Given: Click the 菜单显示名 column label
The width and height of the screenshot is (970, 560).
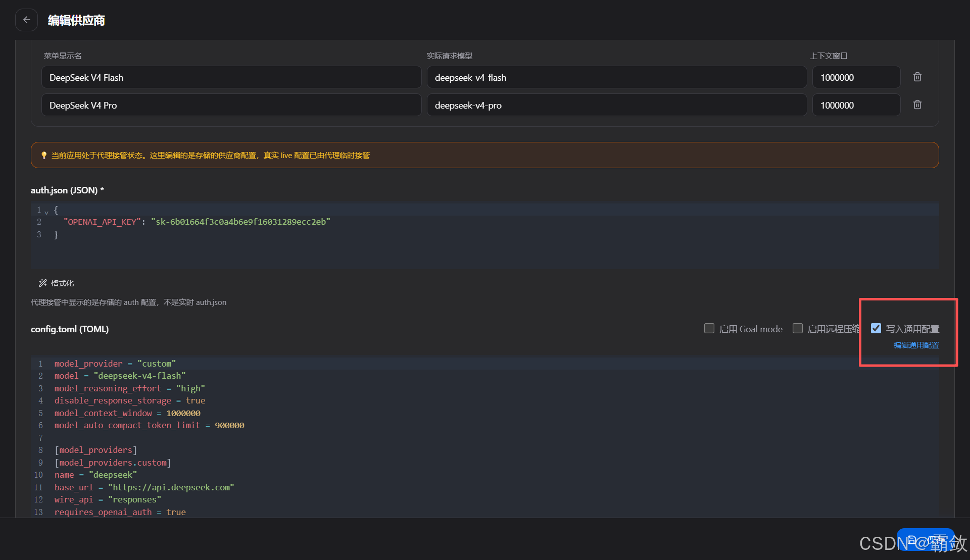Looking at the screenshot, I should [63, 56].
